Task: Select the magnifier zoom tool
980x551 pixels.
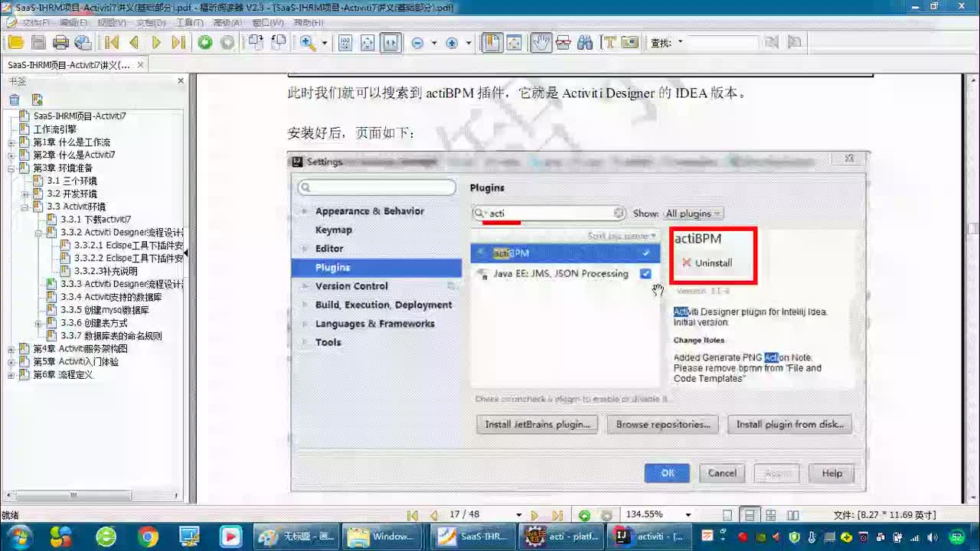Action: click(308, 43)
